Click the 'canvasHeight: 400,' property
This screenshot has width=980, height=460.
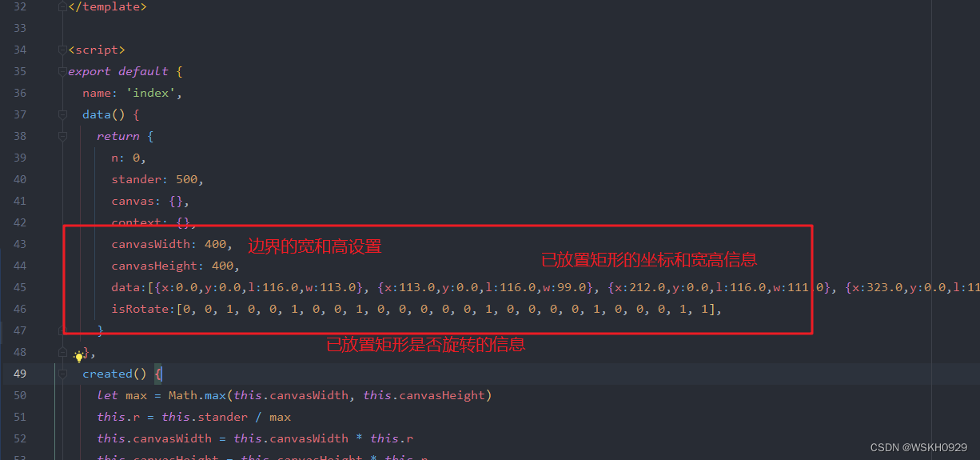(176, 266)
